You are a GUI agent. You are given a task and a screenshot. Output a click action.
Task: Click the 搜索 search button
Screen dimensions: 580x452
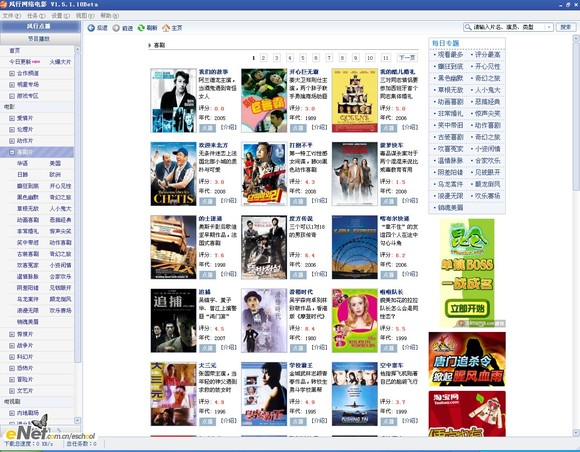pyautogui.click(x=566, y=27)
